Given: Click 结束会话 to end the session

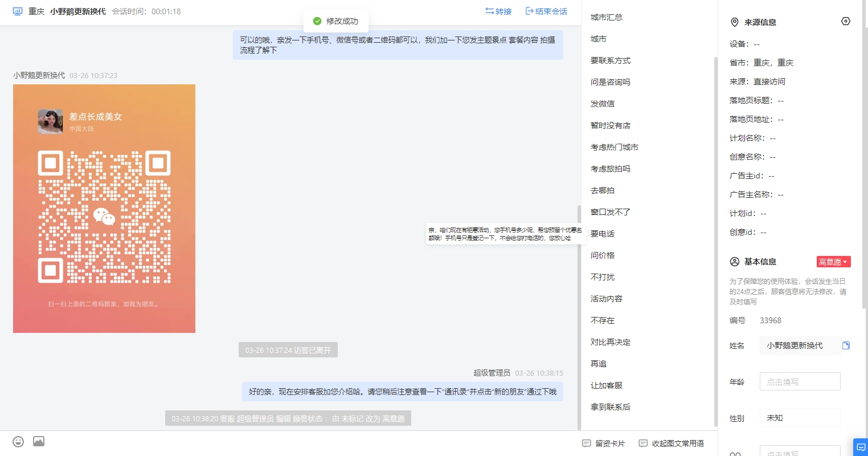Looking at the screenshot, I should (x=546, y=11).
